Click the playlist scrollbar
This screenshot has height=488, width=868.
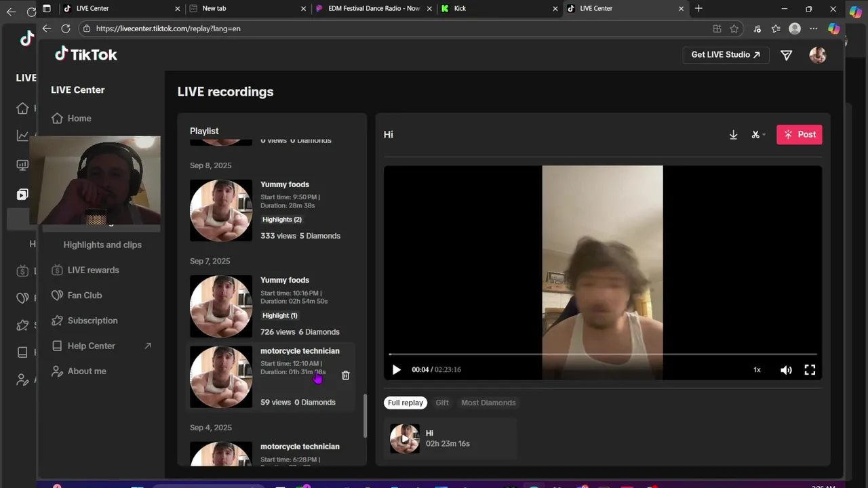[366, 416]
